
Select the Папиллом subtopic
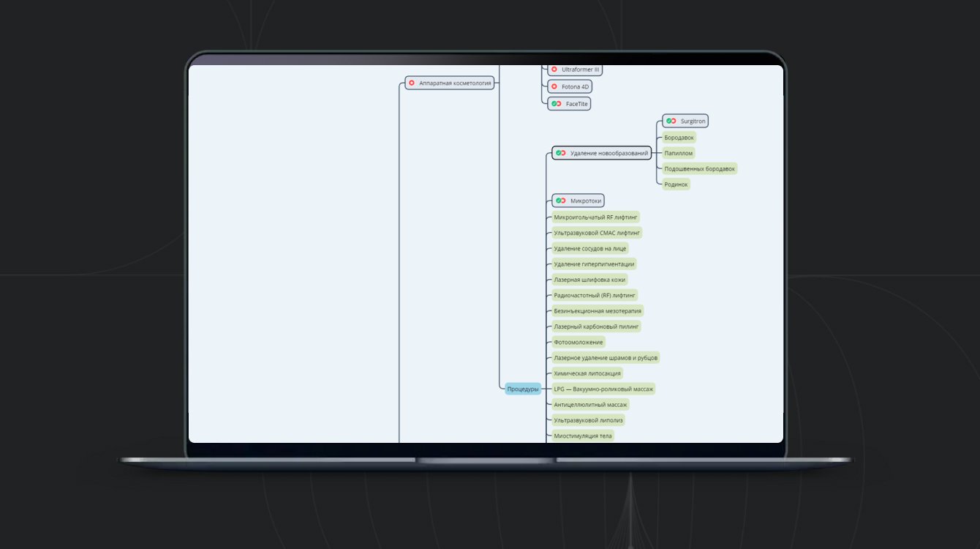678,153
